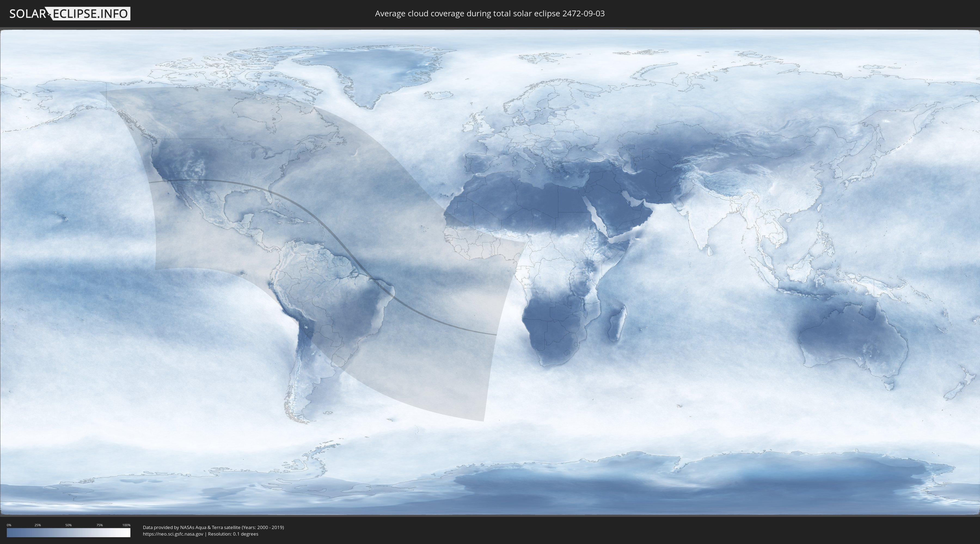The image size is (980, 544).
Task: Click the '100%' legend label
Action: (x=126, y=525)
